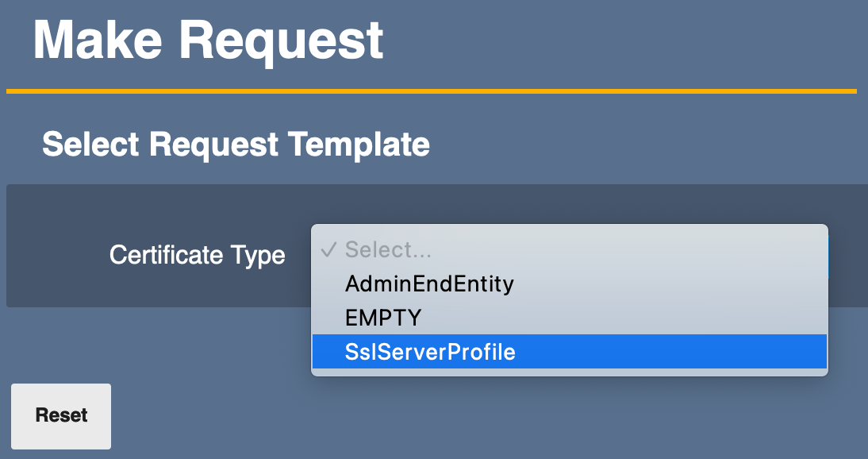Choose the greyed-out Select... placeholder entry
Screen dimensions: 868x459
coord(388,250)
